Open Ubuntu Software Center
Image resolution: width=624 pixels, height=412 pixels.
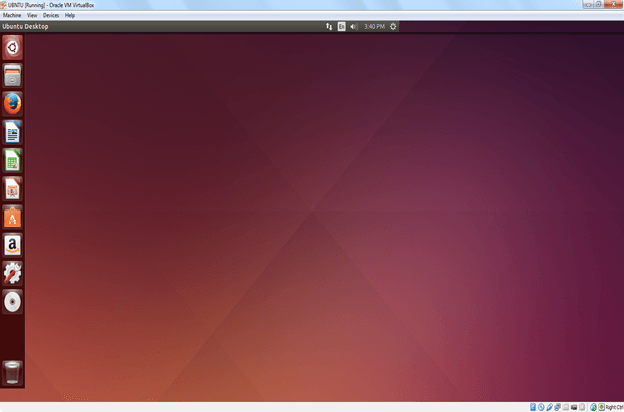(x=12, y=217)
